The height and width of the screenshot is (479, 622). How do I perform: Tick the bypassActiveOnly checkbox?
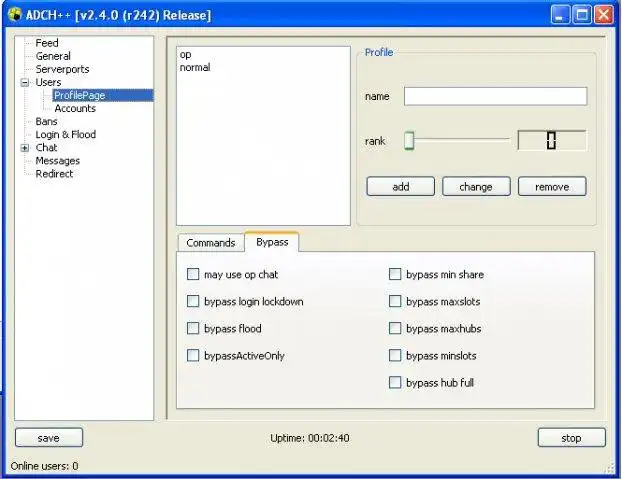pyautogui.click(x=193, y=355)
